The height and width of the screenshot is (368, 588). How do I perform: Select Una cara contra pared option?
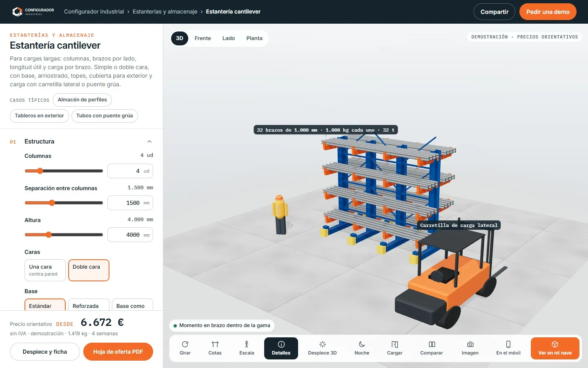click(x=45, y=270)
